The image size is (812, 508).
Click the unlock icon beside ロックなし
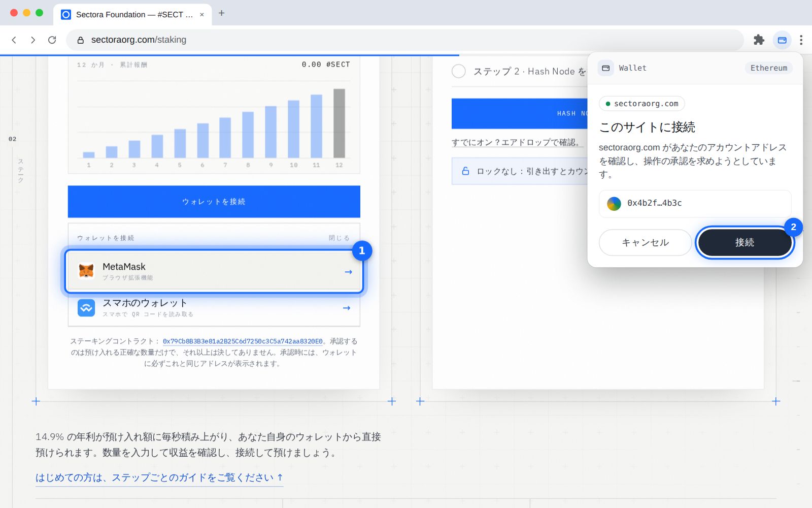click(465, 171)
